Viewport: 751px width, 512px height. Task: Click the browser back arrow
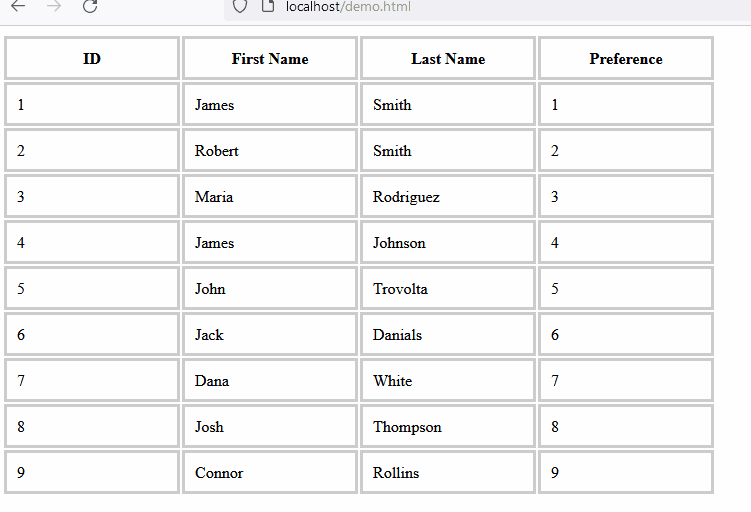click(x=18, y=6)
